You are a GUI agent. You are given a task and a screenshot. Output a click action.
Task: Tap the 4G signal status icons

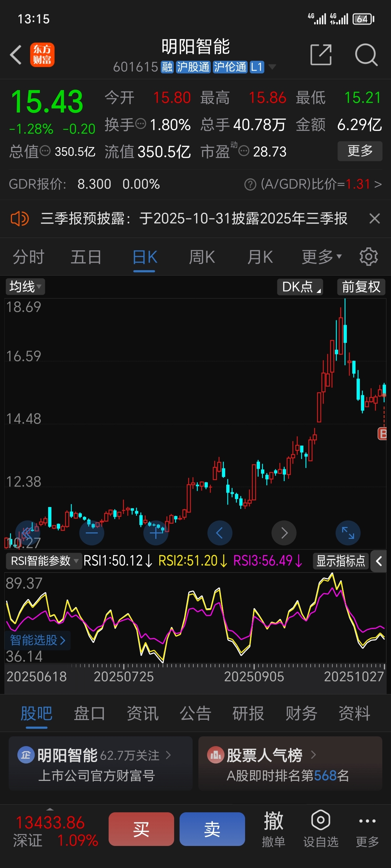[x=328, y=19]
